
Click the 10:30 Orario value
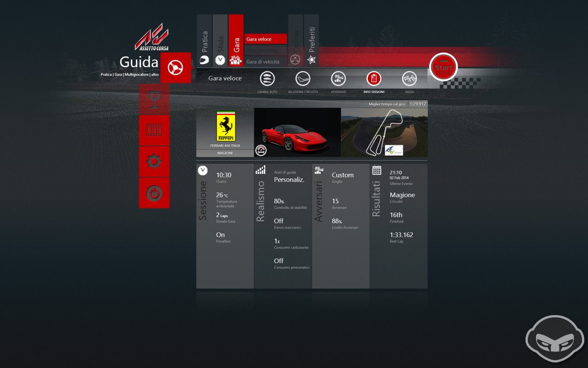[224, 175]
